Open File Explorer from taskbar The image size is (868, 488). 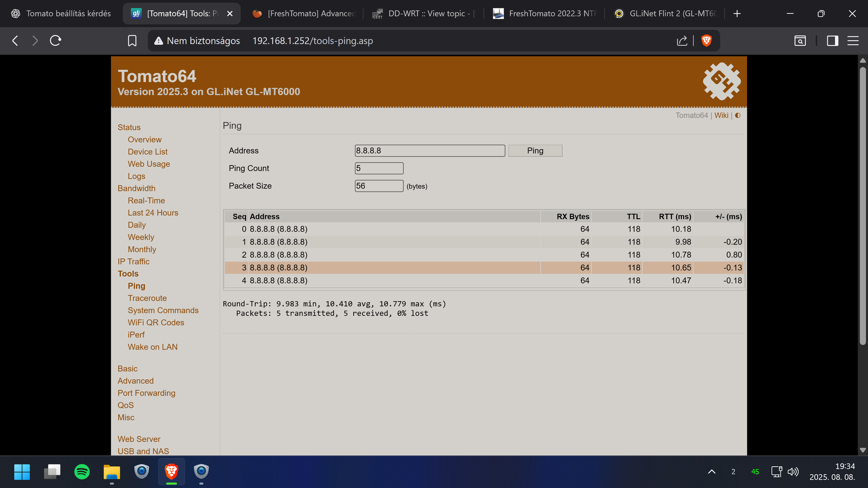[111, 472]
